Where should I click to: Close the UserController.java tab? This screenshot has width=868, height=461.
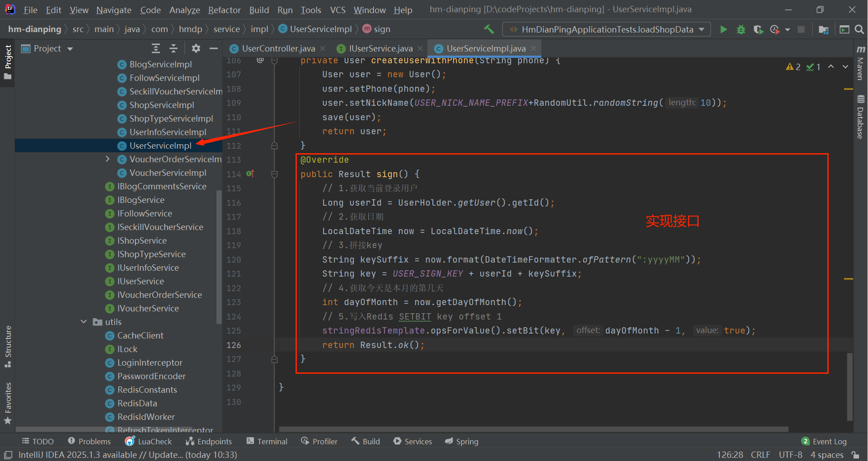point(323,48)
